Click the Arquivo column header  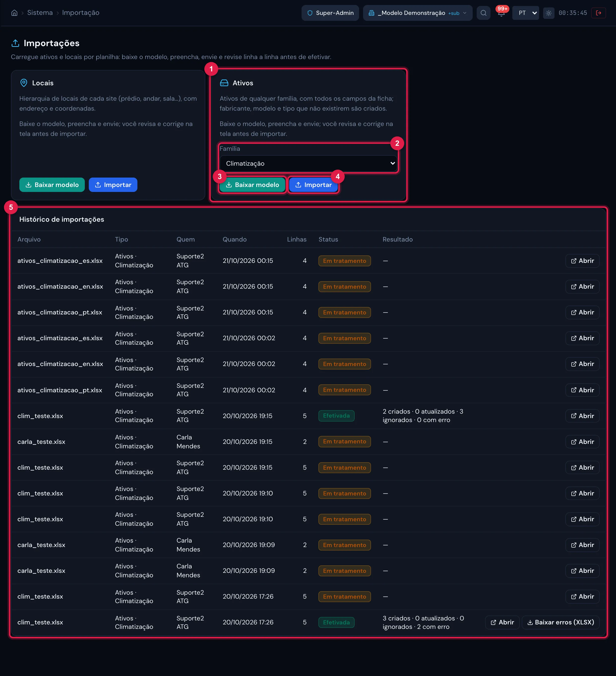(29, 239)
